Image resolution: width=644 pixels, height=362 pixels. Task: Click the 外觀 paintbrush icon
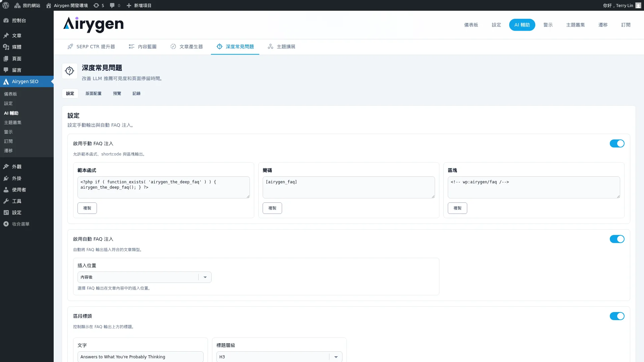tap(6, 167)
